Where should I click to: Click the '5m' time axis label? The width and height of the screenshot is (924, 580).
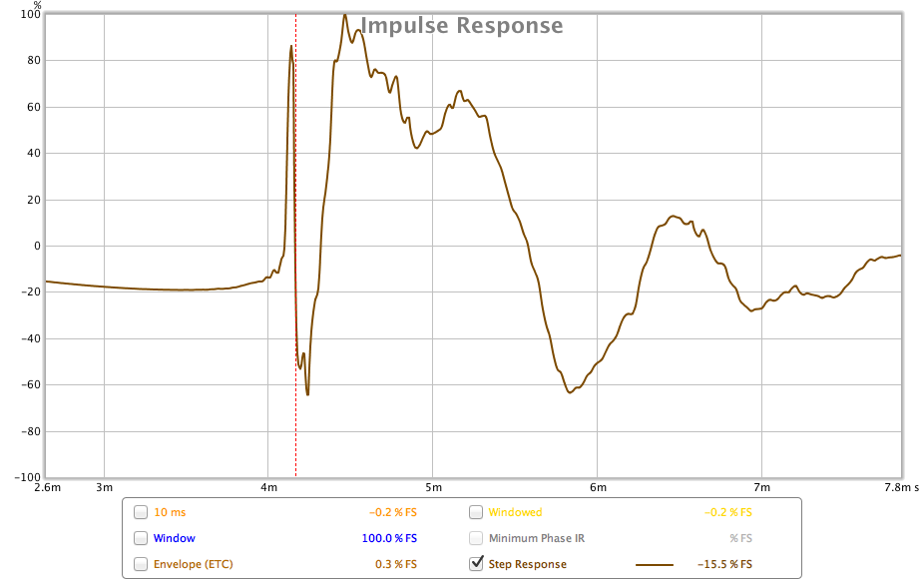coord(433,487)
